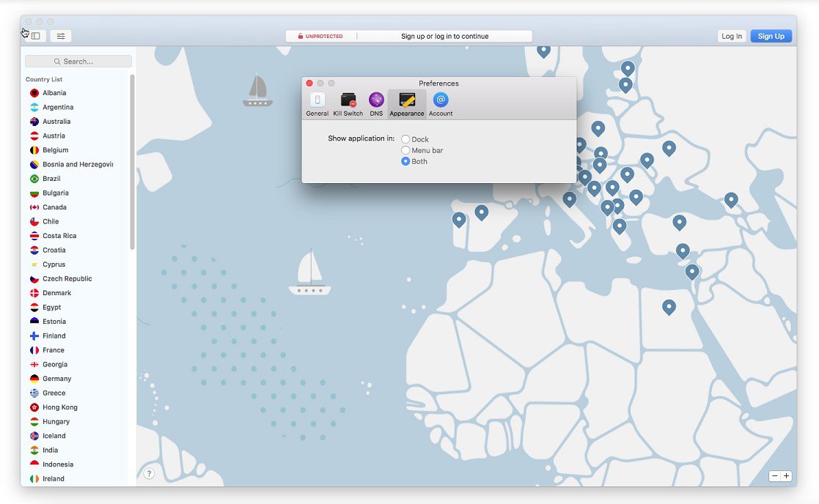Click the Egypt server pin on map
819x504 pixels.
point(669,307)
